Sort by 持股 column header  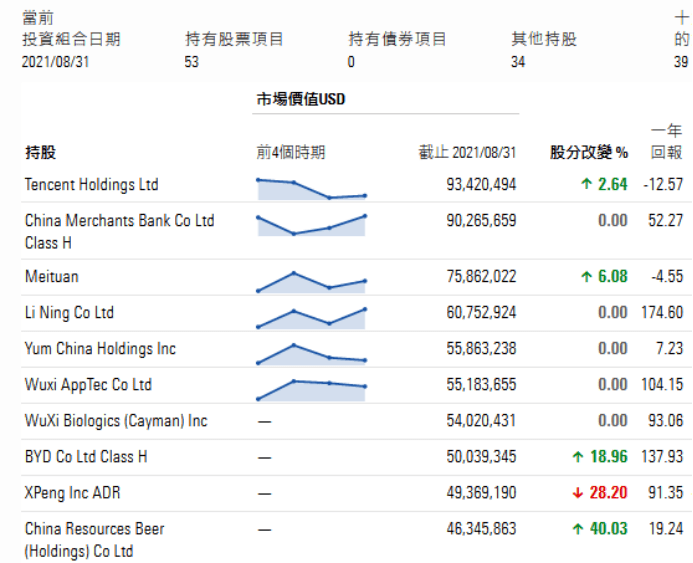coord(41,152)
